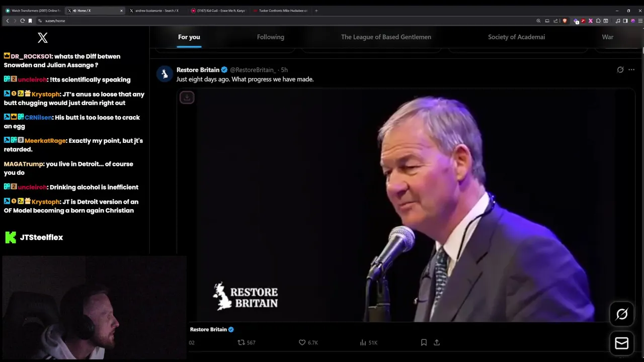Click MeerkatRage's chat message
Viewport: 644px width, 362px height.
73,145
